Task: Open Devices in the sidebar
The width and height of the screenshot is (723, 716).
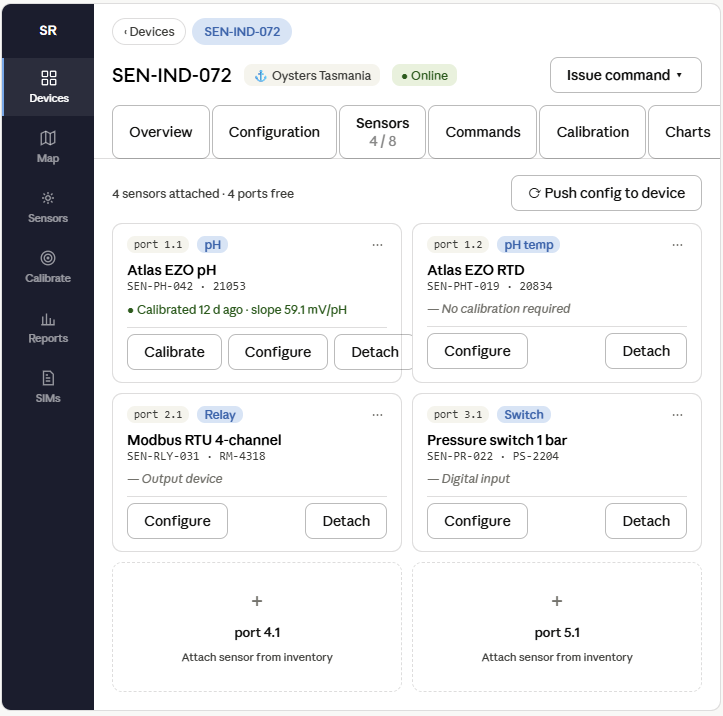Action: coord(48,87)
